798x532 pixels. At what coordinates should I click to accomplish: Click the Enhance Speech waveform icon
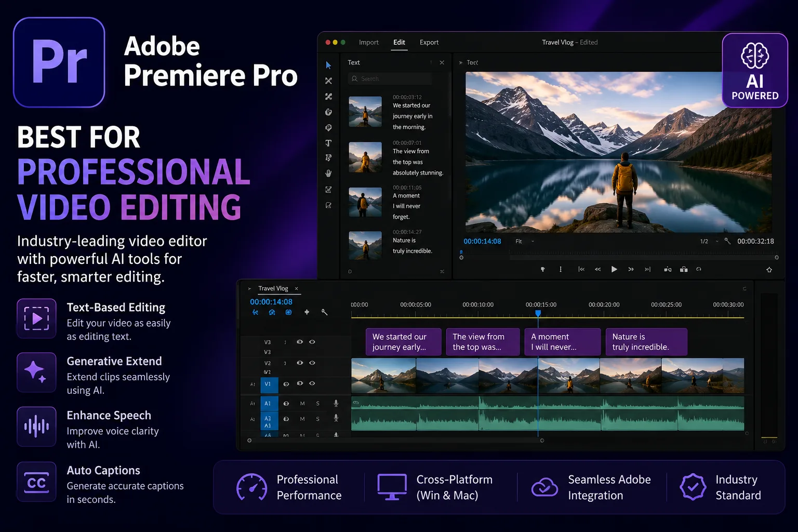36,427
